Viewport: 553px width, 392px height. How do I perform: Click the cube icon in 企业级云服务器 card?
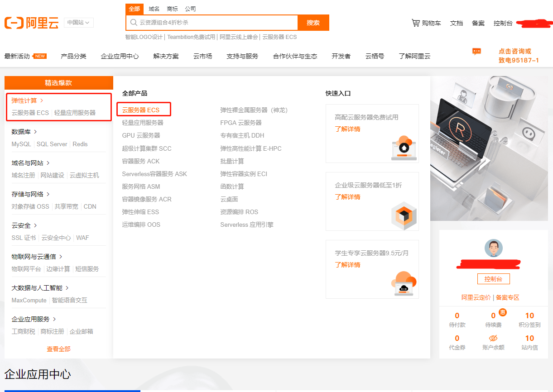coord(404,215)
